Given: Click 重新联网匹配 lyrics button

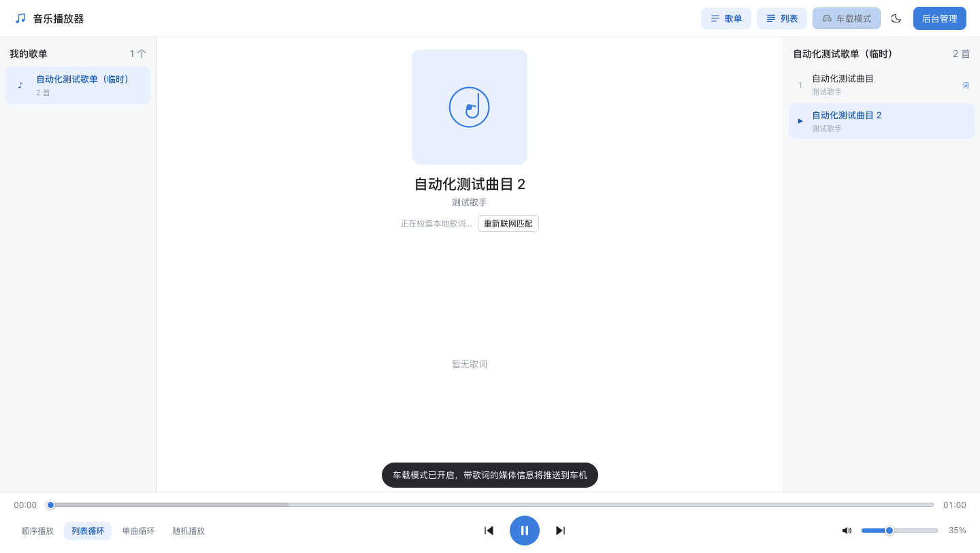Looking at the screenshot, I should click(508, 224).
